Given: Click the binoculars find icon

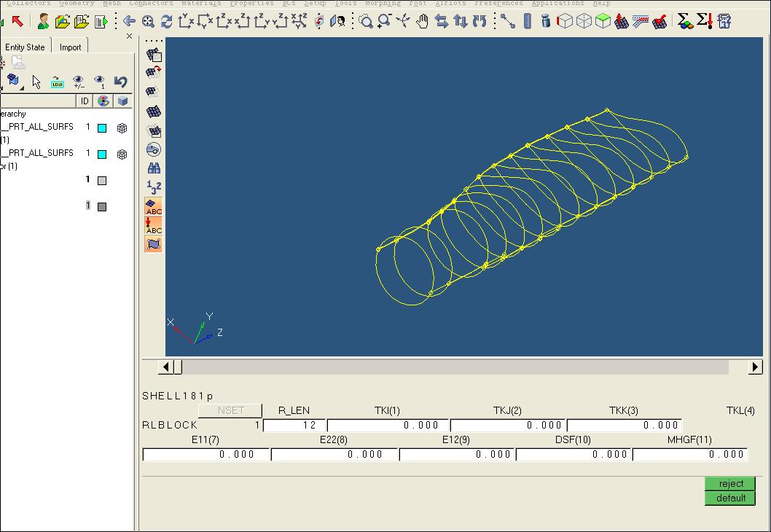Looking at the screenshot, I should [154, 168].
